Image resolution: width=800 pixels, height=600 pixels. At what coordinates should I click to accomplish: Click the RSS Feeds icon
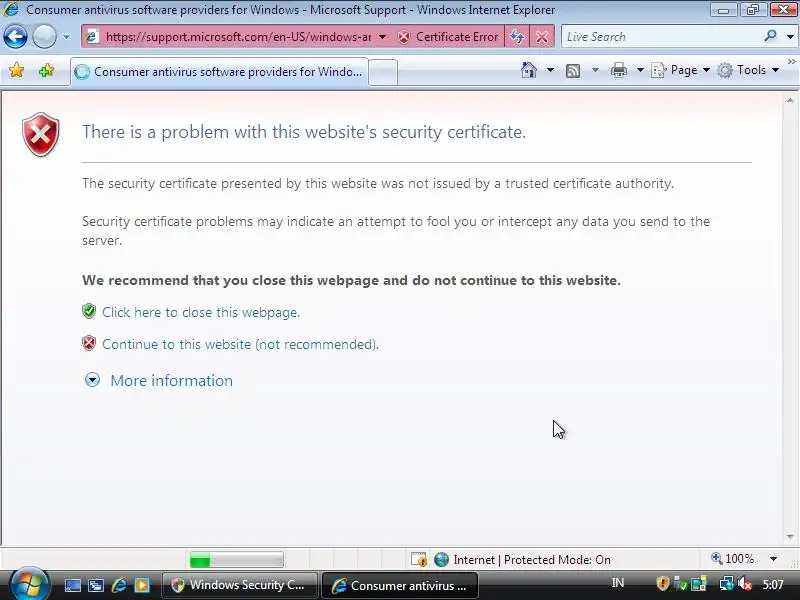click(573, 70)
